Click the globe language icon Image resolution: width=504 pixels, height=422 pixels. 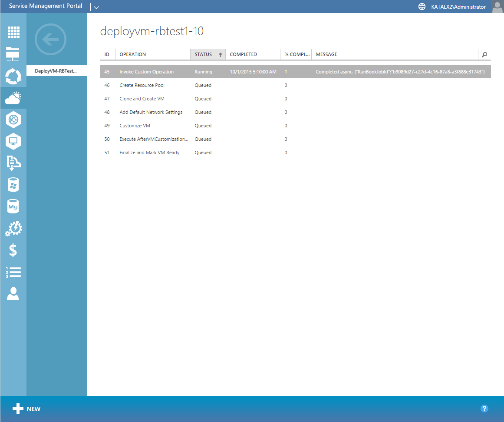(x=422, y=7)
